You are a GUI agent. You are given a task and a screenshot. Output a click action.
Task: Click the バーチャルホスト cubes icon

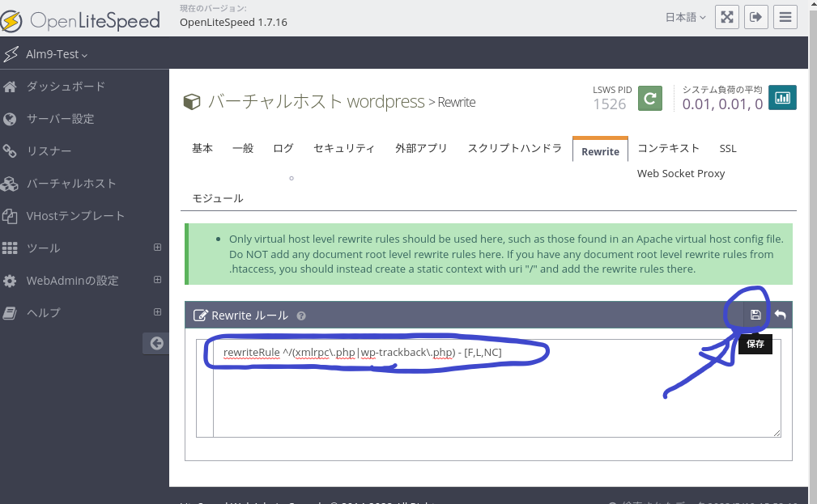point(10,184)
